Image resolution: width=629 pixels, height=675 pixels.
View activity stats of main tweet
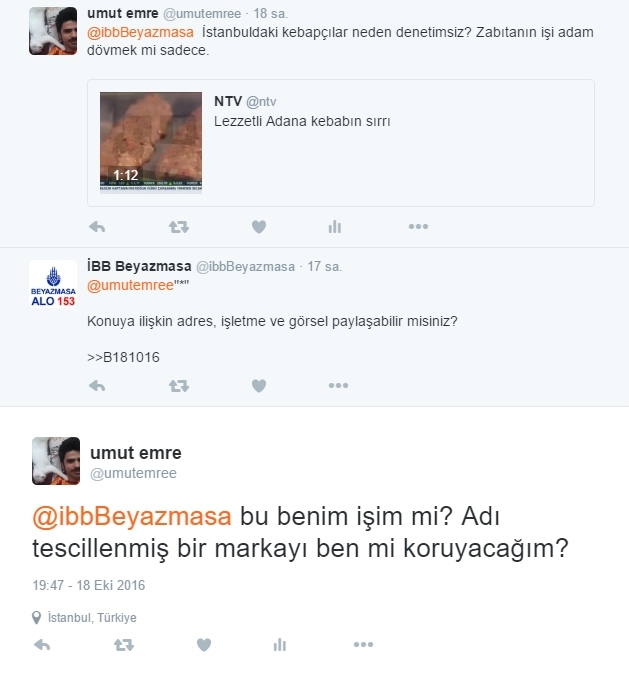click(280, 645)
